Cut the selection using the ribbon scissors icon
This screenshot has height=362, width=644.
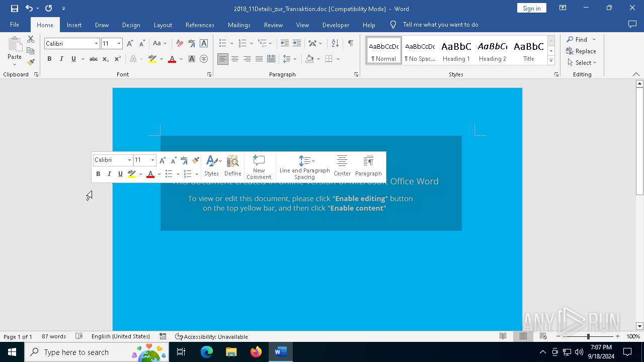[x=31, y=39]
